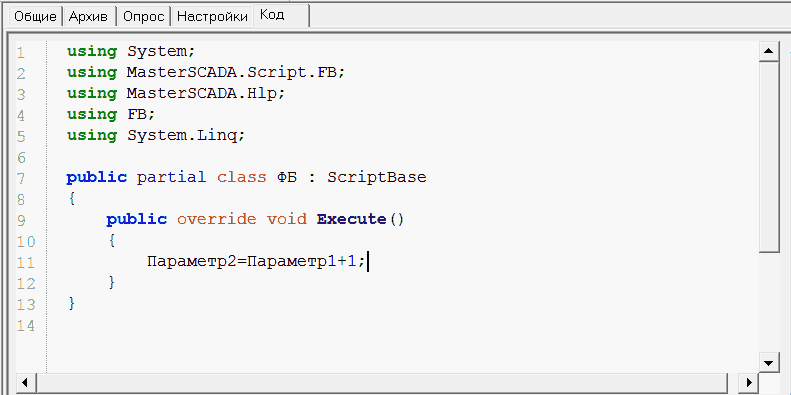
Task: Click line number 6 in gutter
Action: 21,158
